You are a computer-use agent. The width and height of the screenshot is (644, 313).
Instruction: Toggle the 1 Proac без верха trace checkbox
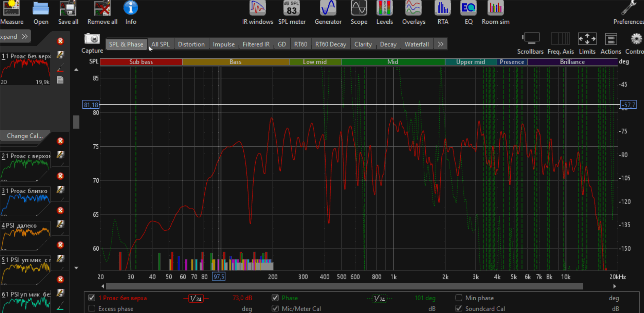pyautogui.click(x=92, y=298)
